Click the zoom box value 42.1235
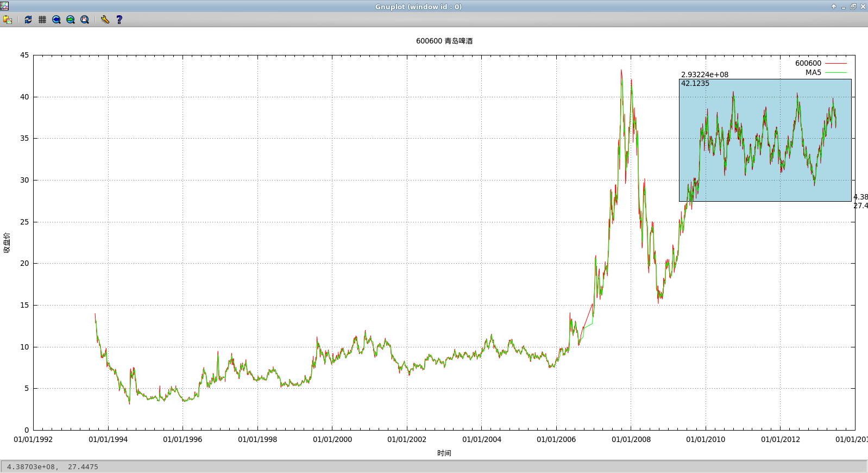The image size is (868, 473). click(695, 83)
